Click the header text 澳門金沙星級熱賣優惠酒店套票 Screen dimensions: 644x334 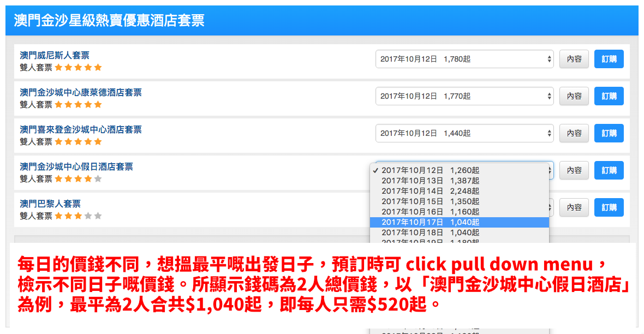pos(109,21)
